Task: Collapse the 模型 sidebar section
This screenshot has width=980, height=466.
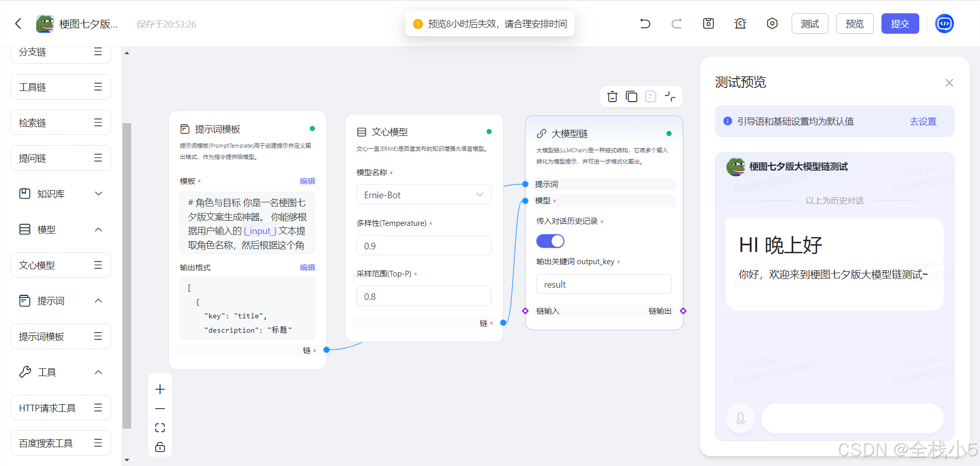Action: click(99, 229)
